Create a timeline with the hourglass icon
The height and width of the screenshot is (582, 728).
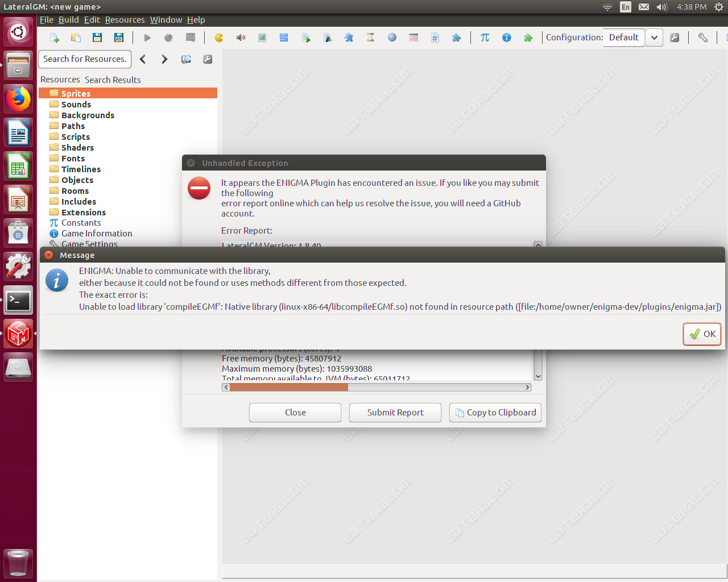[x=370, y=38]
